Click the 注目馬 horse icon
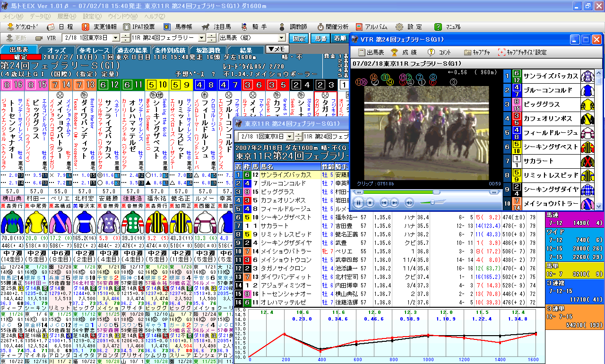The height and width of the screenshot is (364, 605). click(206, 27)
